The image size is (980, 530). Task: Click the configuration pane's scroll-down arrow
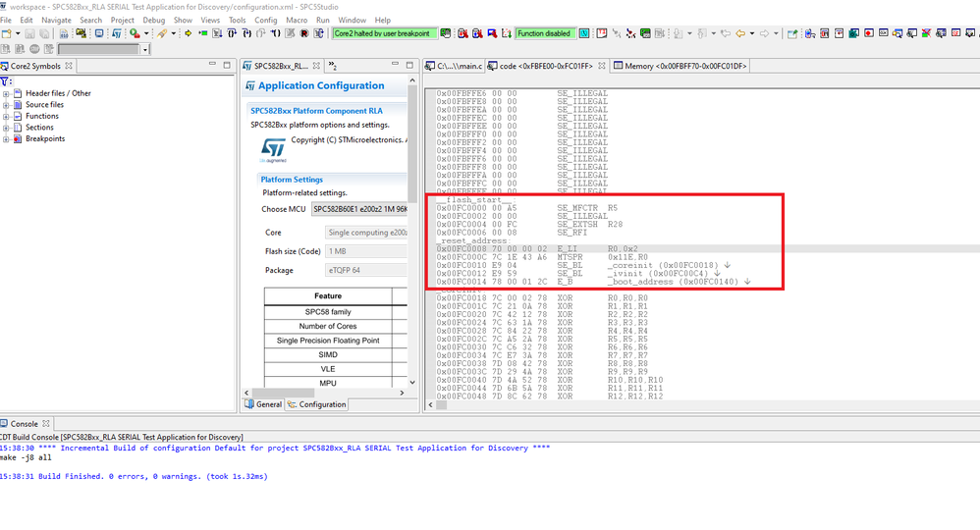coord(411,382)
